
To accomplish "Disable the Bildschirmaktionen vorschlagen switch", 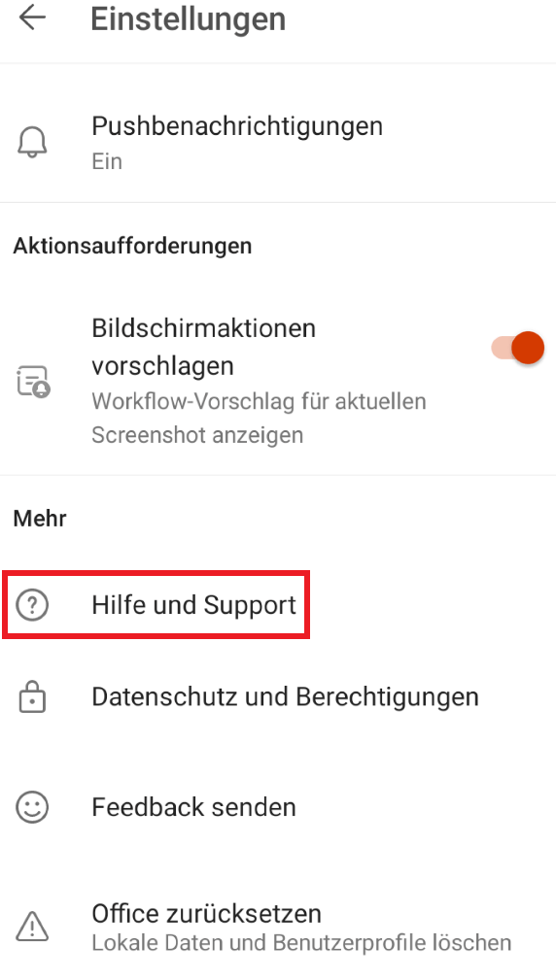I will (518, 348).
